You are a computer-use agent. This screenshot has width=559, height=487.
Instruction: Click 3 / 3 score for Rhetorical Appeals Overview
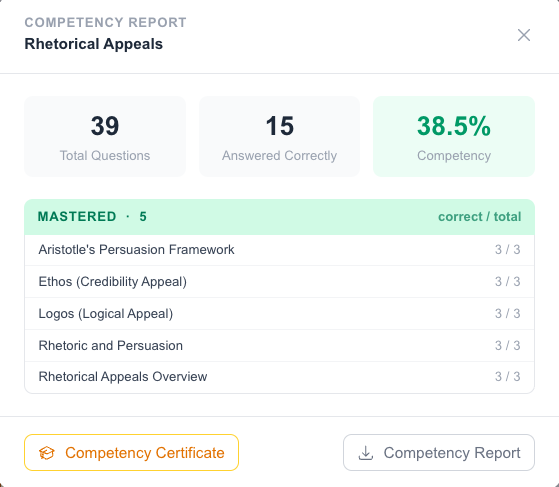[507, 377]
